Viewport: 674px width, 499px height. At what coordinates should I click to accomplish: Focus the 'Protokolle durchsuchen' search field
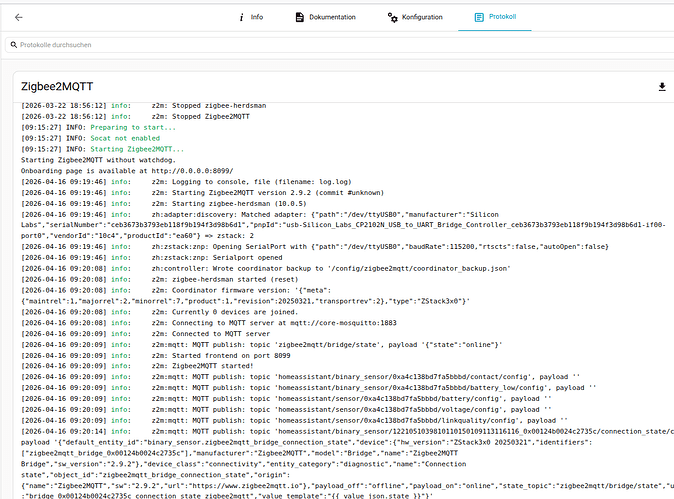[x=340, y=45]
